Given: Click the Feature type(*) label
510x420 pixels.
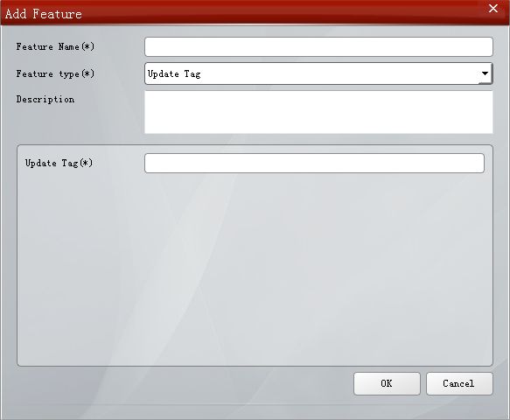Looking at the screenshot, I should pos(55,73).
